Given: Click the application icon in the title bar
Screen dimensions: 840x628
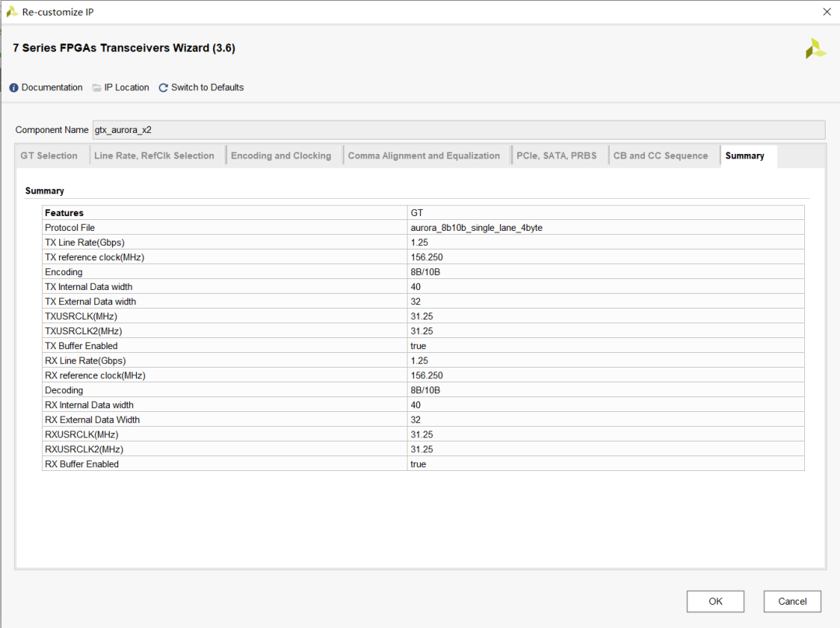Looking at the screenshot, I should (11, 12).
